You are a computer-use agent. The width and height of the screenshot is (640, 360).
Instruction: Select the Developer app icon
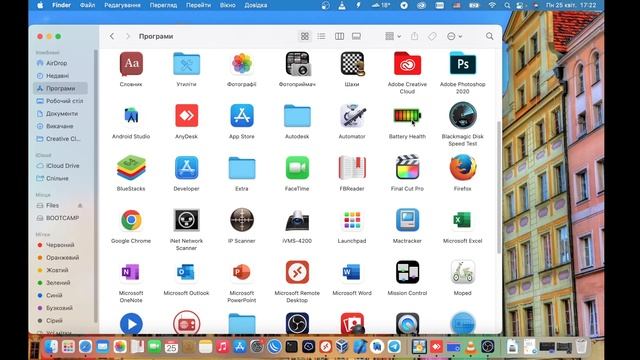pyautogui.click(x=187, y=168)
